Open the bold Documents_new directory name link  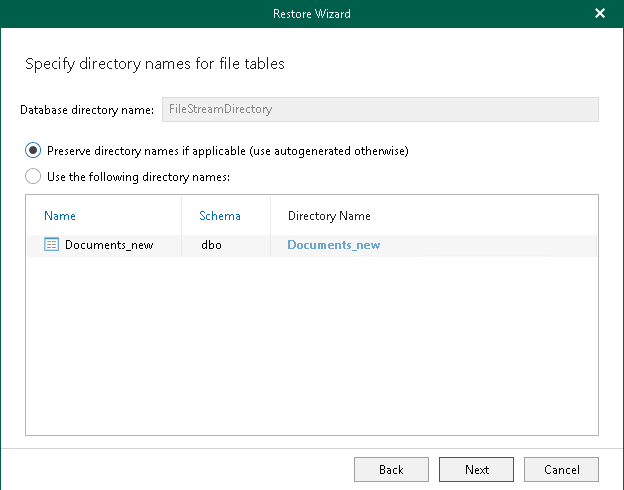pos(334,245)
